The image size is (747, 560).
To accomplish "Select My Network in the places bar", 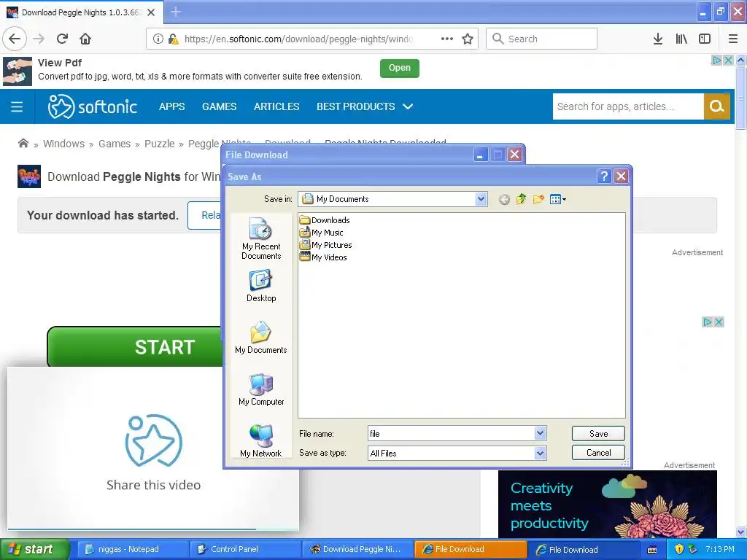I will 261,440.
